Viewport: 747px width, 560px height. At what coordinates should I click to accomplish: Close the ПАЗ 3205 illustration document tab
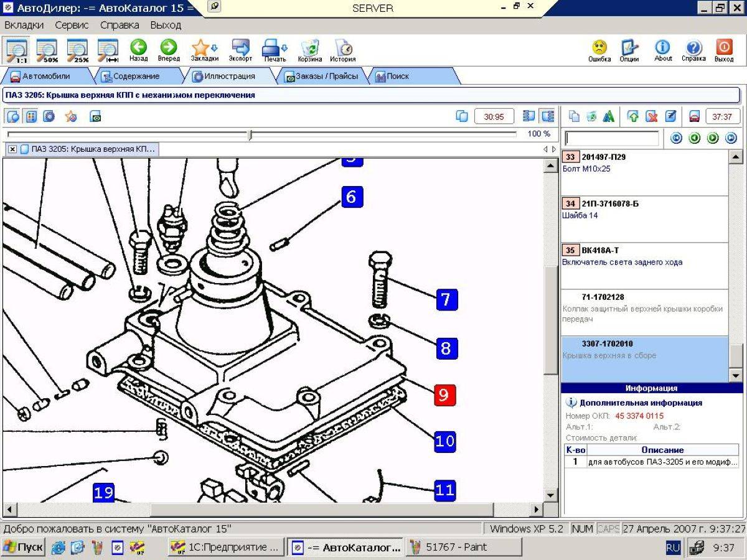(12, 149)
